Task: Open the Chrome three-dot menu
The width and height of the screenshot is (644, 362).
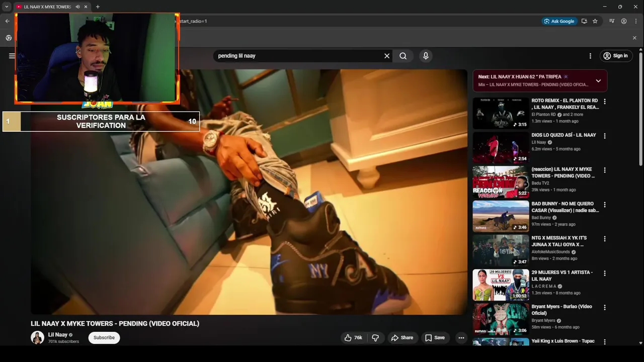Action: (636, 21)
